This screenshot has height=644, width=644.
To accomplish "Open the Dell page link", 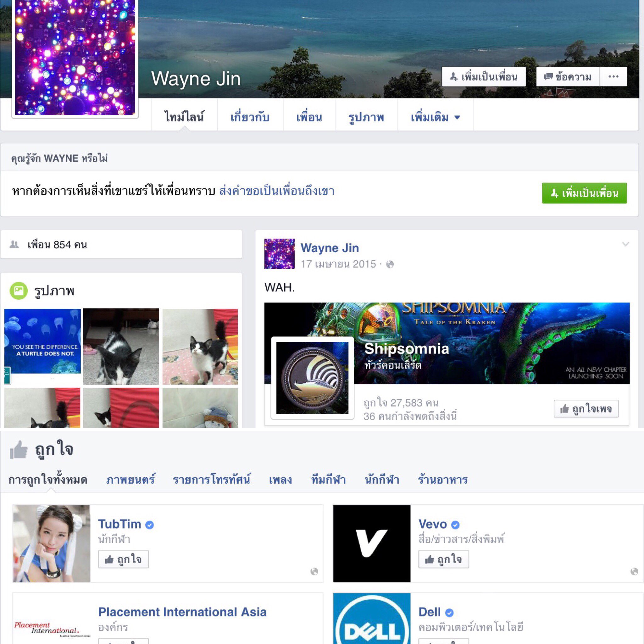I will [x=429, y=612].
